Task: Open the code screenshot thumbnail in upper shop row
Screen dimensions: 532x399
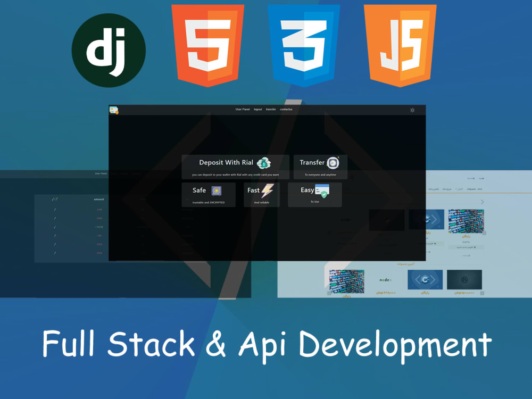Action: 466,221
